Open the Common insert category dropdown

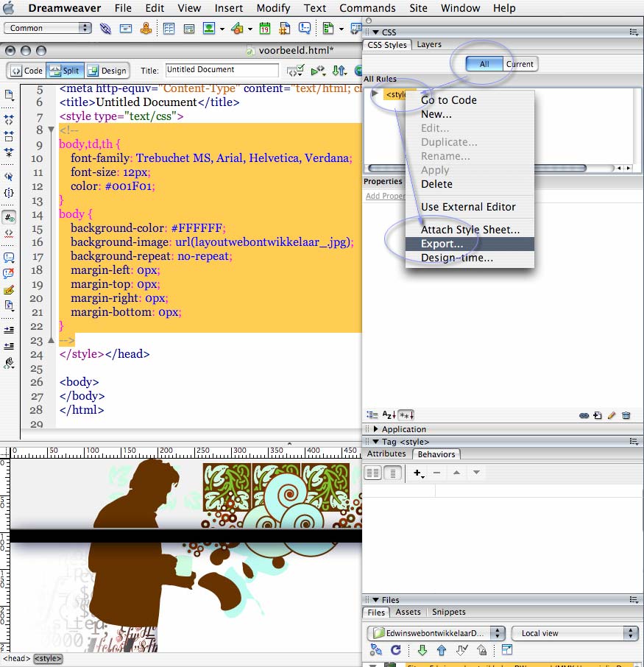pos(48,28)
